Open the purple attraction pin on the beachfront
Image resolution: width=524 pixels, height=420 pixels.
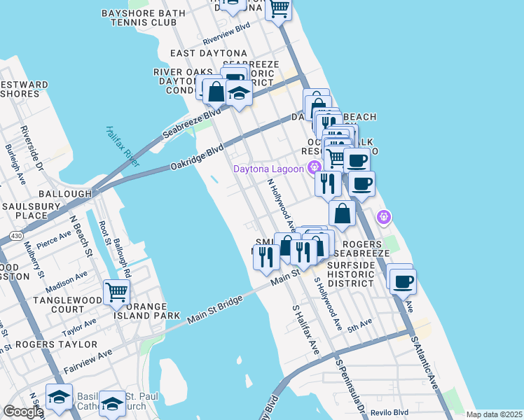tap(384, 218)
